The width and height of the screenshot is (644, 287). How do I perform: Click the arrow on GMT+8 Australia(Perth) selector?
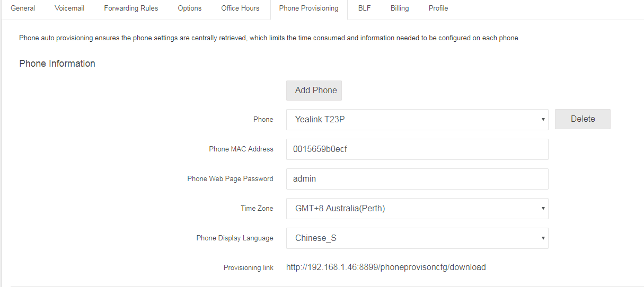(x=543, y=209)
